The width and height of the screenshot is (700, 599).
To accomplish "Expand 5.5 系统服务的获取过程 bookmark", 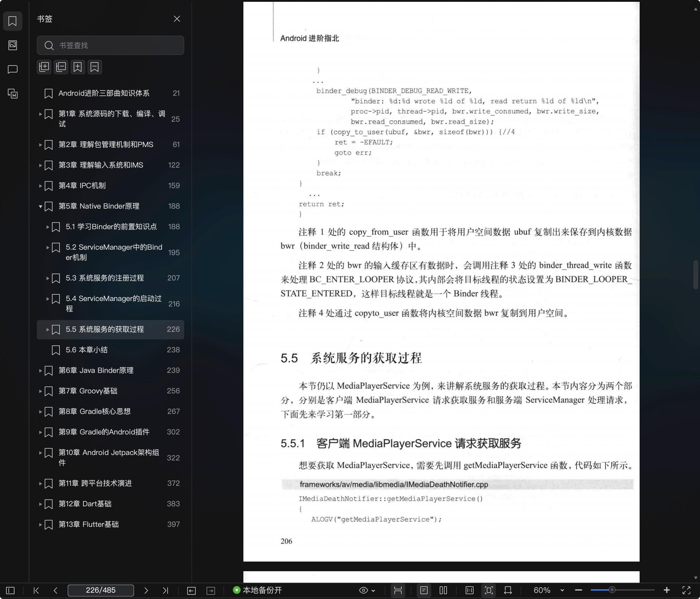I will [x=48, y=330].
